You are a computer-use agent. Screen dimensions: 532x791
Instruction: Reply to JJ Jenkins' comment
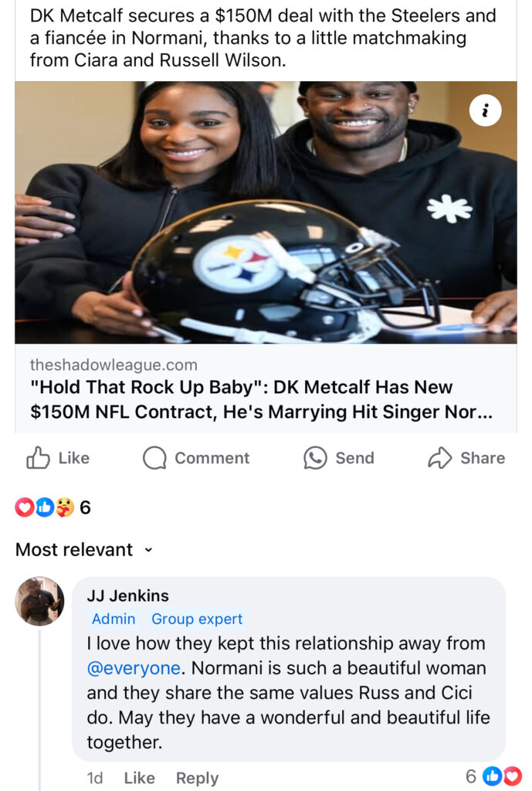[x=197, y=779]
